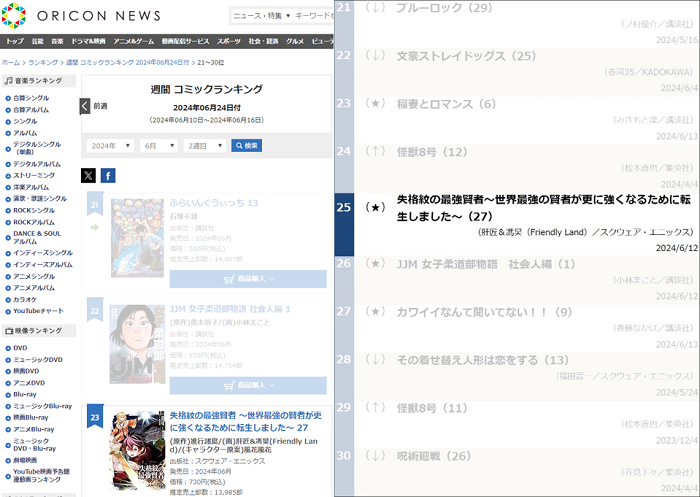Open the 6月 month dropdown
This screenshot has height=497, width=700.
158,146
